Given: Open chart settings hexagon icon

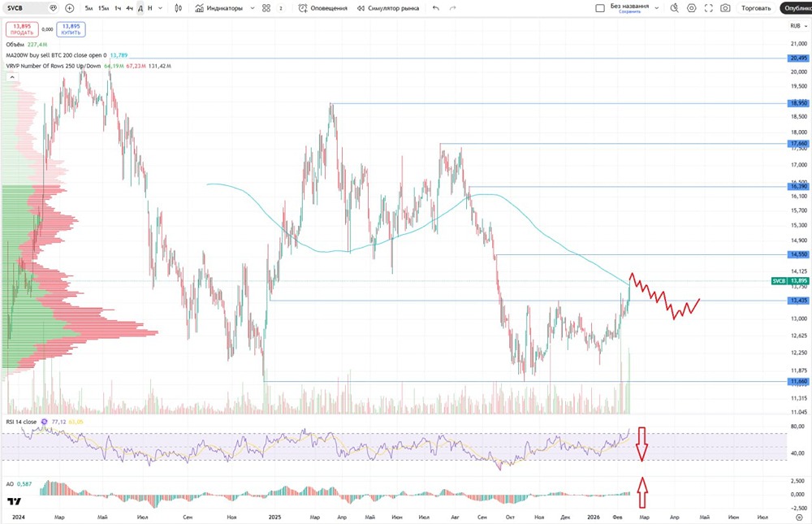Looking at the screenshot, I should coord(691,8).
